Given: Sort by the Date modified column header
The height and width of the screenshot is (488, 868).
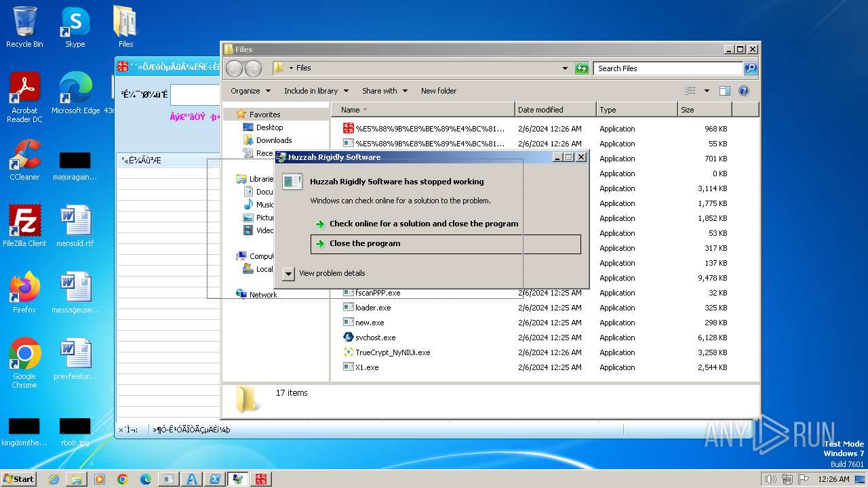Looking at the screenshot, I should (555, 110).
